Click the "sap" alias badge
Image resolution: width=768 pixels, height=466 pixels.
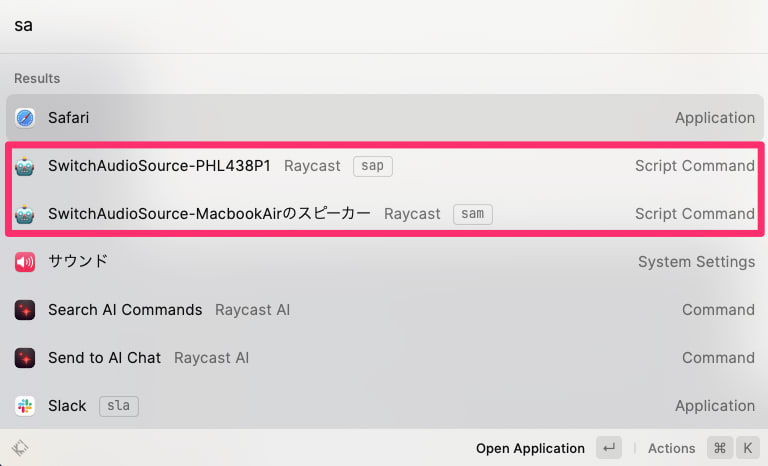pos(373,166)
